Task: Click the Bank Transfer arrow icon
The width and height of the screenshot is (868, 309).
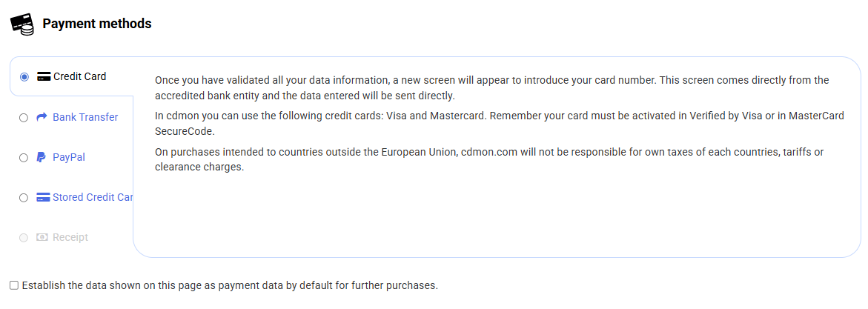Action: [42, 117]
